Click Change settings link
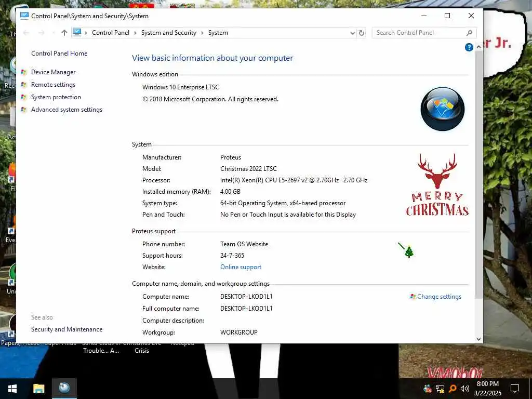532x399 pixels. tap(440, 297)
